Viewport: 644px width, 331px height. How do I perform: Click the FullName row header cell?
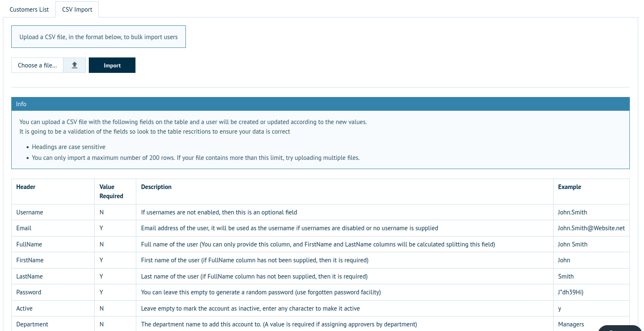pos(29,244)
